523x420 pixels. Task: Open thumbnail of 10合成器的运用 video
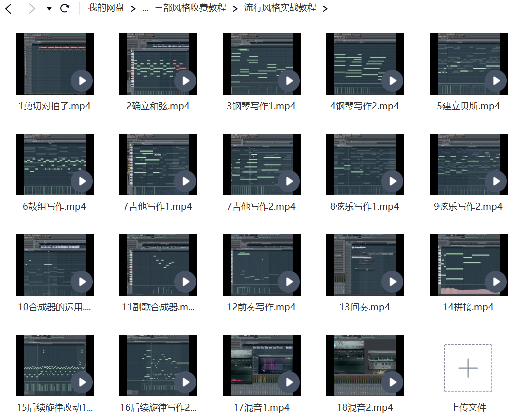click(x=55, y=265)
